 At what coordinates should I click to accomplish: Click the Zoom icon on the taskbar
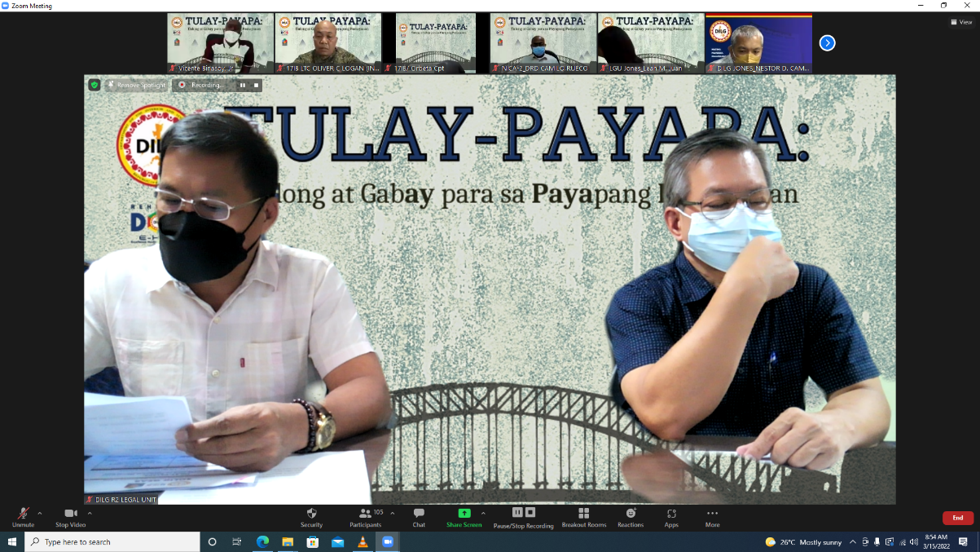click(387, 541)
